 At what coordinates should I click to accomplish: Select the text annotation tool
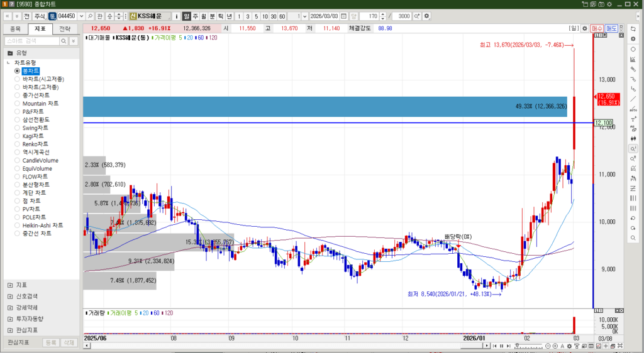pyautogui.click(x=633, y=119)
